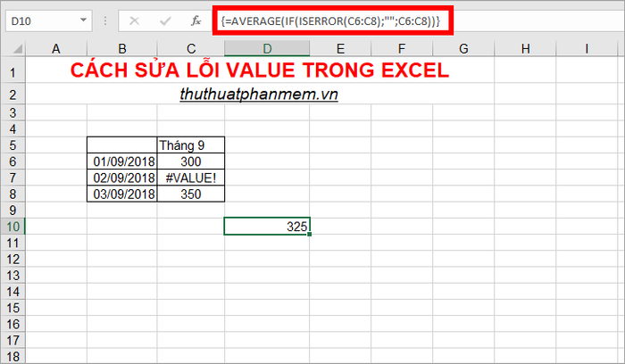625x364 pixels.
Task: Select row 7 header
Action: pos(12,178)
